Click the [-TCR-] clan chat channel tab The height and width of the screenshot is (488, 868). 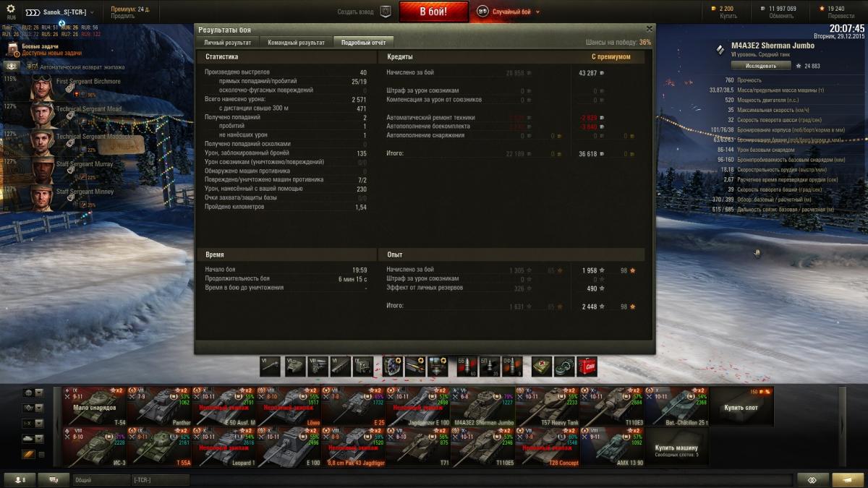(159, 480)
